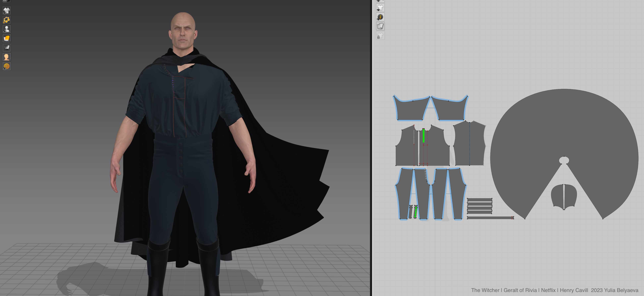Select the top strip of stacked rectangles
Image resolution: width=644 pixels, height=296 pixels.
480,200
